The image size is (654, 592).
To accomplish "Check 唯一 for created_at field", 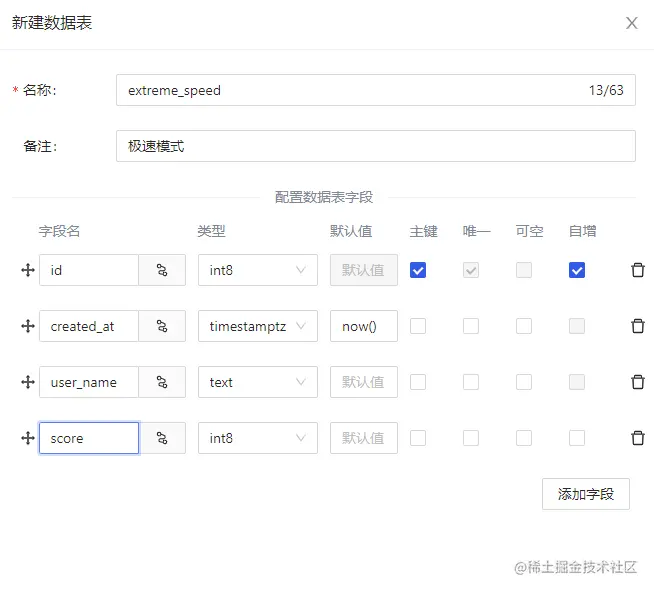I will [x=470, y=326].
